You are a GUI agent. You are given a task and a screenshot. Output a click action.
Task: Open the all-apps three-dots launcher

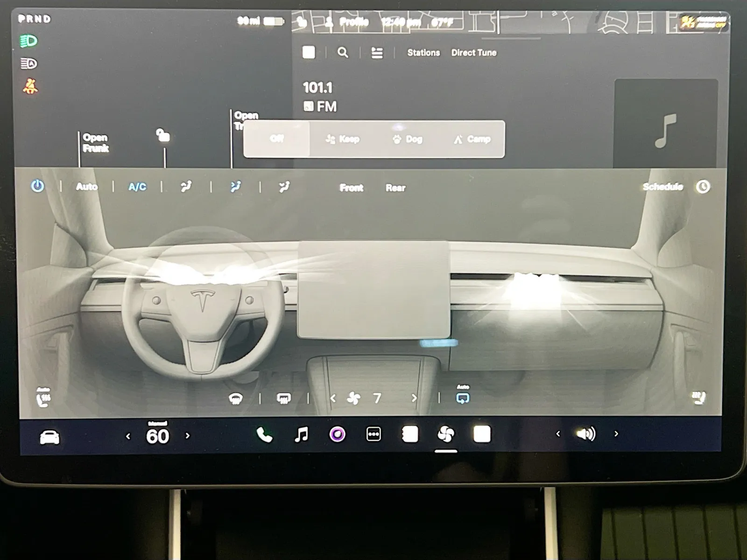[x=373, y=434]
